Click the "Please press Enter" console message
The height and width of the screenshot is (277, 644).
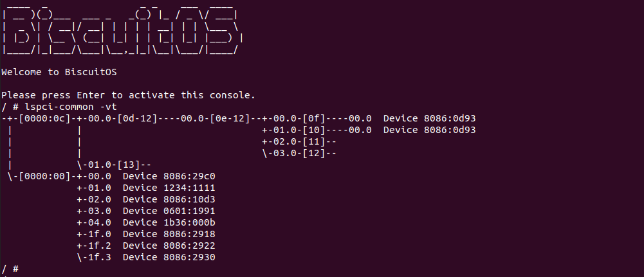(129, 95)
